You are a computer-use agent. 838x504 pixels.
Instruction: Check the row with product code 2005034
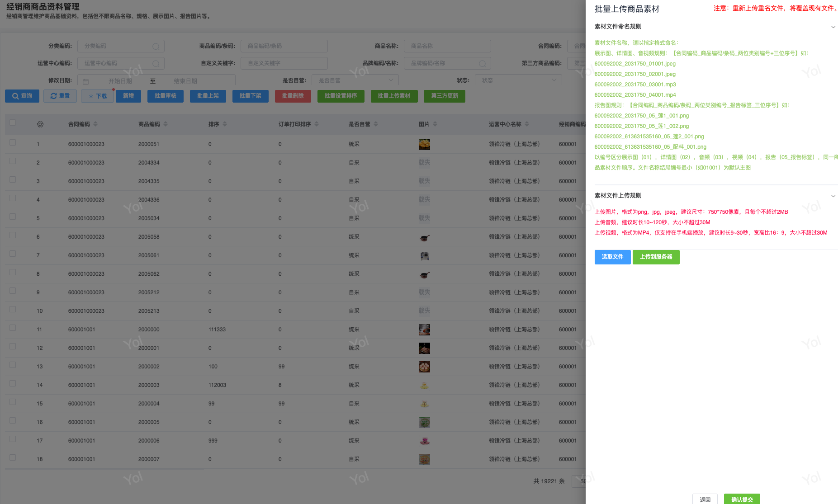(x=13, y=217)
